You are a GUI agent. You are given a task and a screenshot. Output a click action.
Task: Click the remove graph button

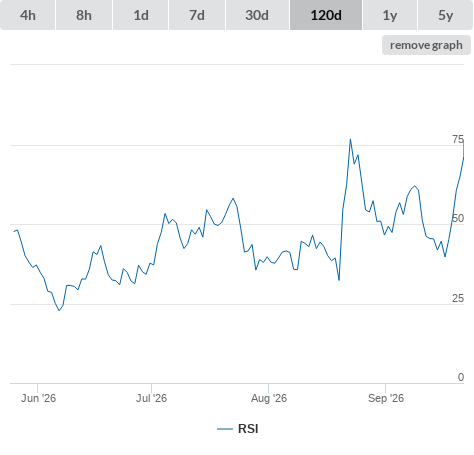426,45
